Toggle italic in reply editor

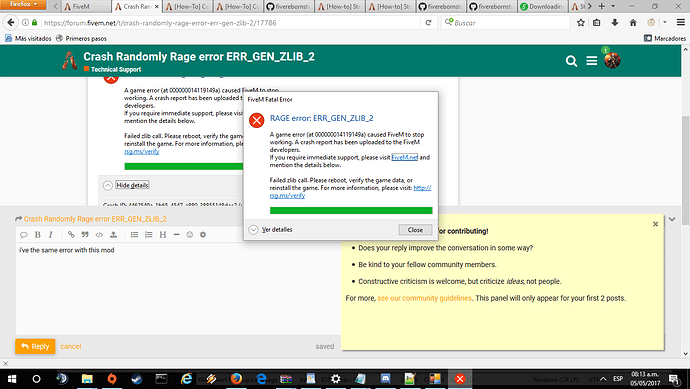[51, 235]
